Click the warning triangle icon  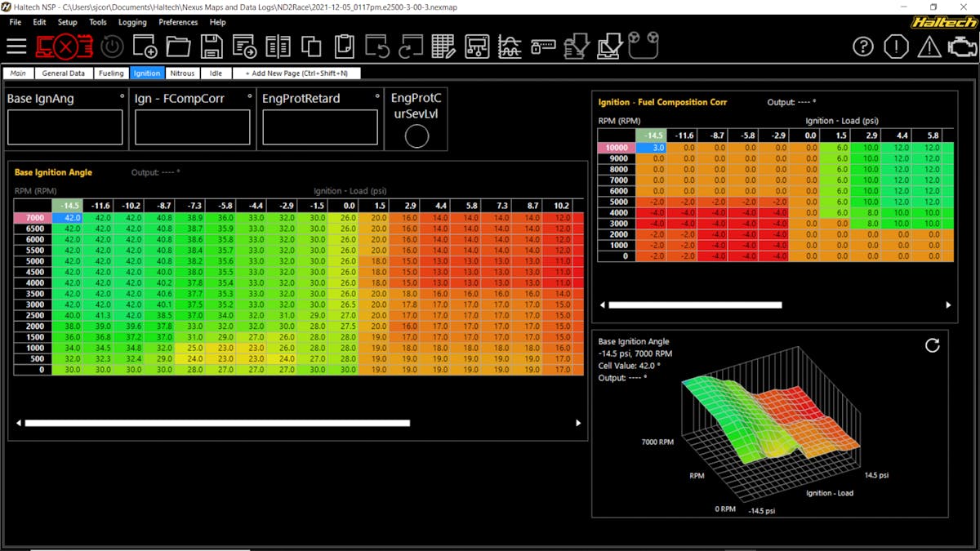pos(929,47)
